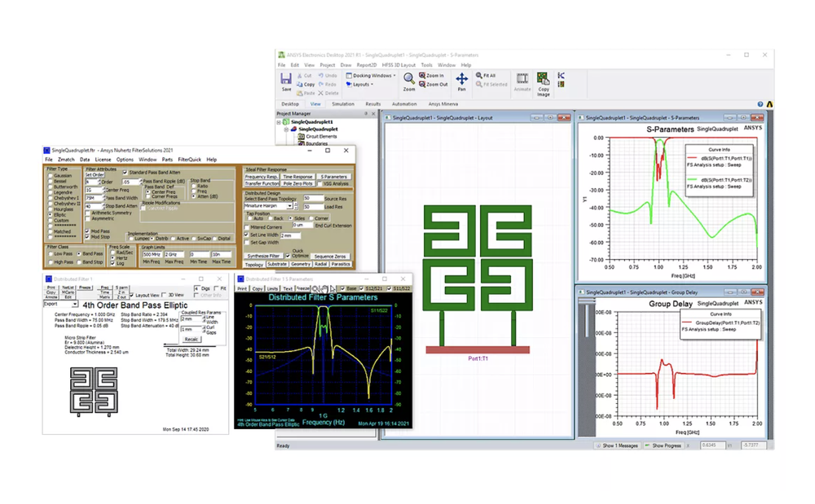
Task: Enable the Mitered Corners checkbox
Action: pyautogui.click(x=247, y=227)
